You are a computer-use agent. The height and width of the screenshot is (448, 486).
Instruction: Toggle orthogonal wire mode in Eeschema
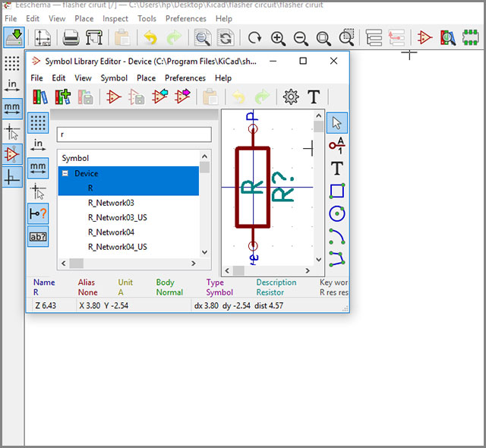point(12,177)
